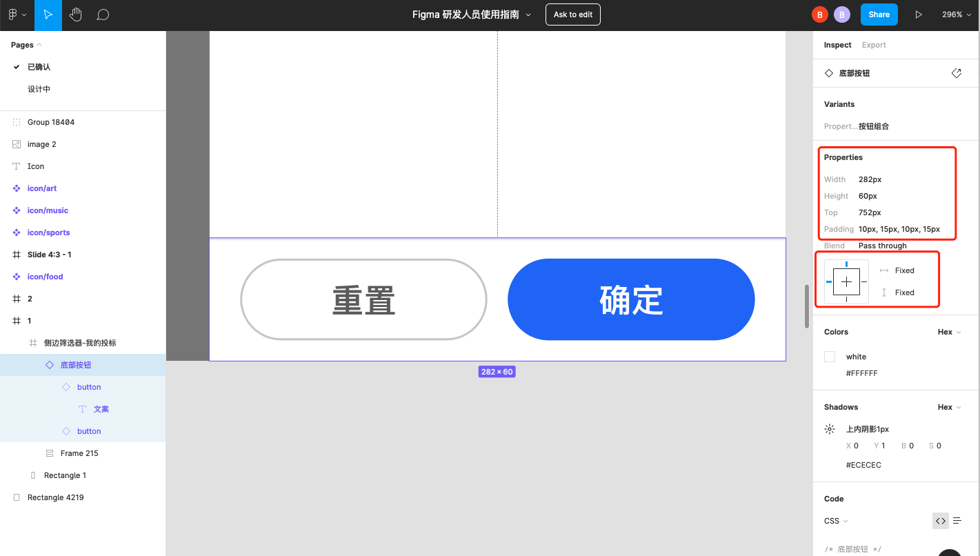Click the Group 18404 dashed-group icon
The height and width of the screenshot is (556, 980).
pos(17,122)
